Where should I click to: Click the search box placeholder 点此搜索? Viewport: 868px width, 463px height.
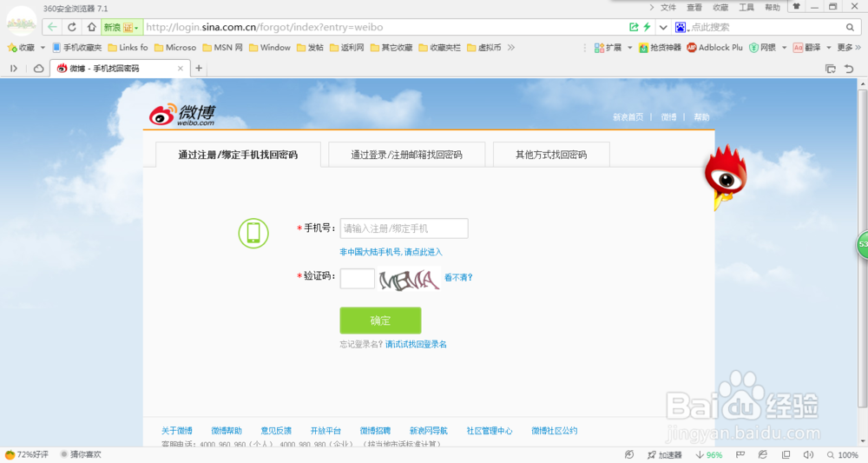click(710, 27)
